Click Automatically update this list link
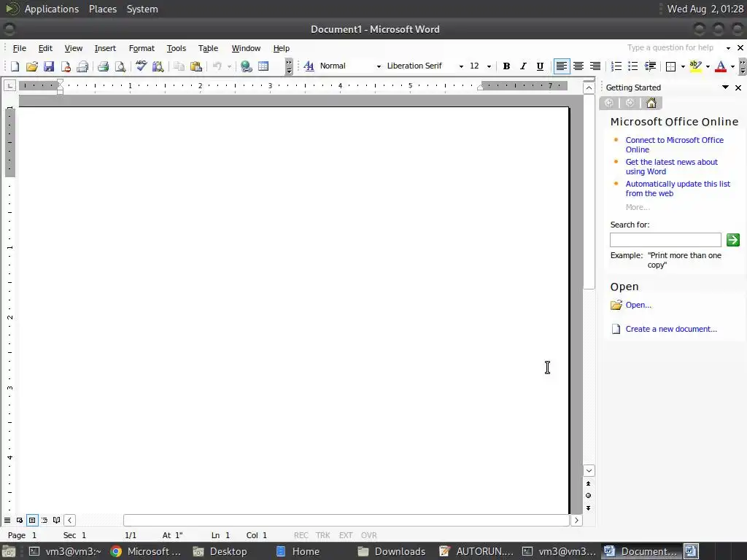This screenshot has height=560, width=747. (678, 189)
